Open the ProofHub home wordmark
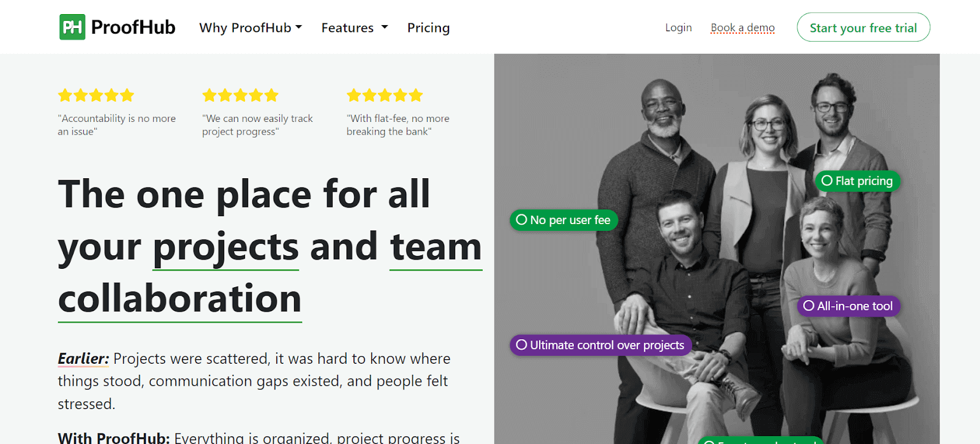The width and height of the screenshot is (980, 444). pyautogui.click(x=133, y=27)
